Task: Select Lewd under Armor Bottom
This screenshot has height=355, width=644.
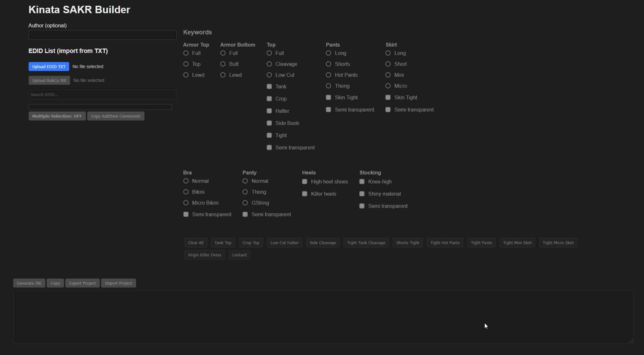Action: [223, 75]
